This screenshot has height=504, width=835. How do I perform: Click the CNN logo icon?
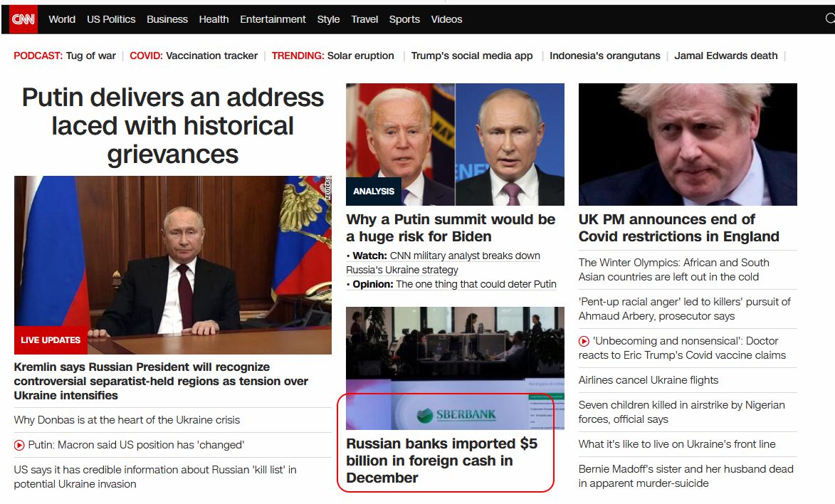pyautogui.click(x=23, y=19)
